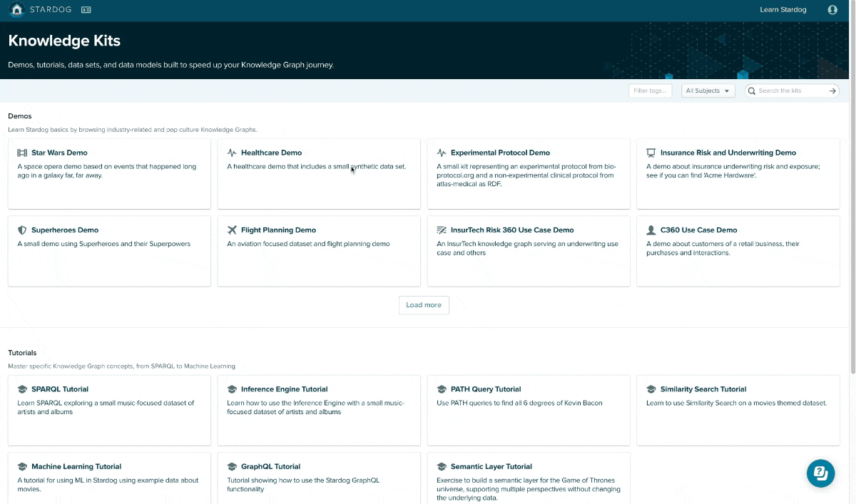The width and height of the screenshot is (856, 504).
Task: Open Insurance Risk and Underwriting Demo title
Action: (x=728, y=153)
